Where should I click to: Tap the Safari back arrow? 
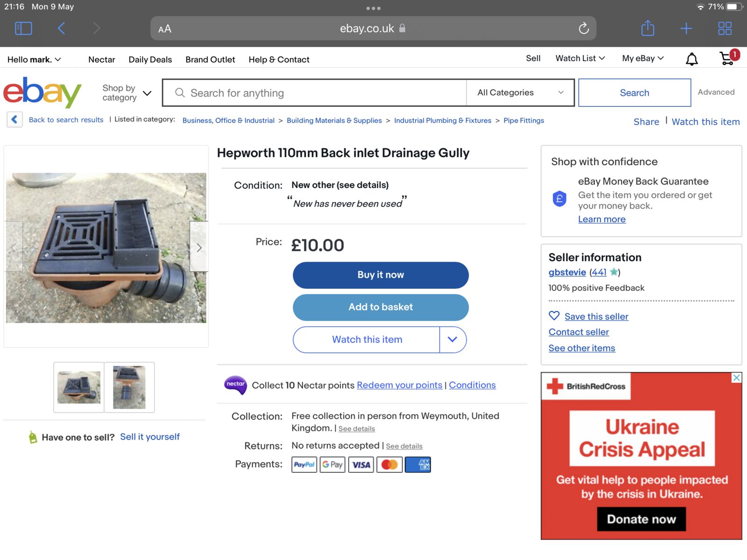click(62, 28)
